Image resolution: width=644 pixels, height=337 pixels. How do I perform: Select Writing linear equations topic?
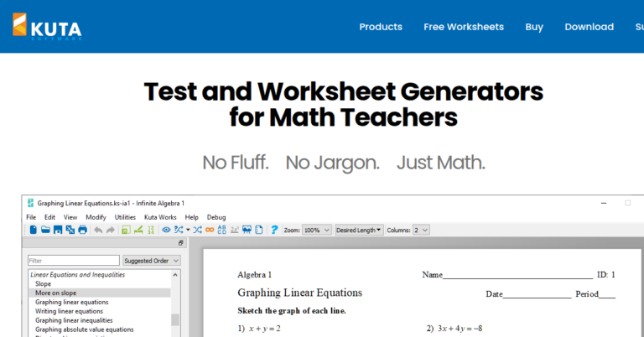coord(69,311)
